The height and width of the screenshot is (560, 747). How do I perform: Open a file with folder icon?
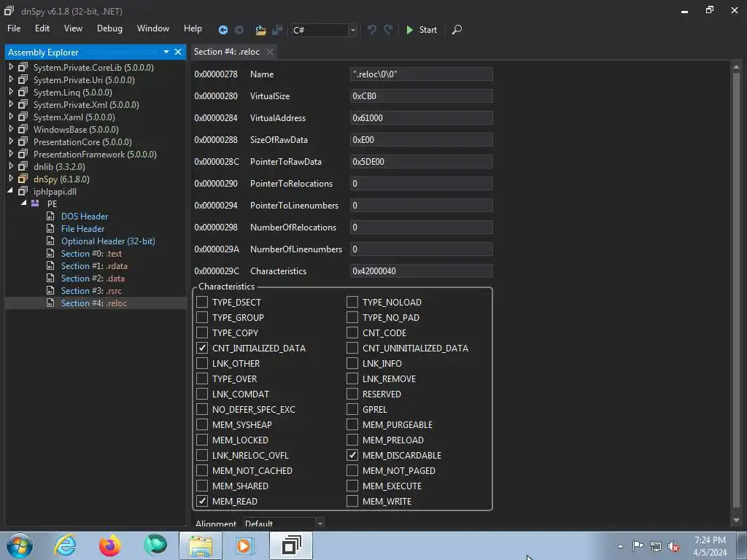[x=260, y=30]
